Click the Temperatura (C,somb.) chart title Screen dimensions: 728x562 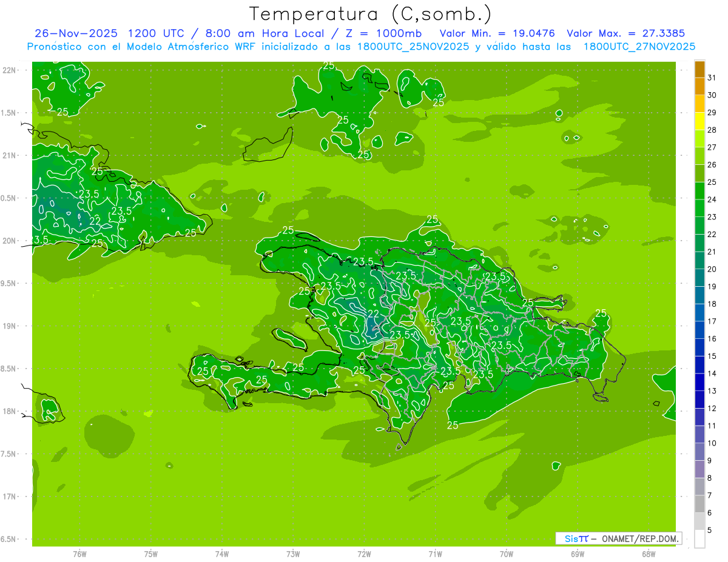(371, 15)
